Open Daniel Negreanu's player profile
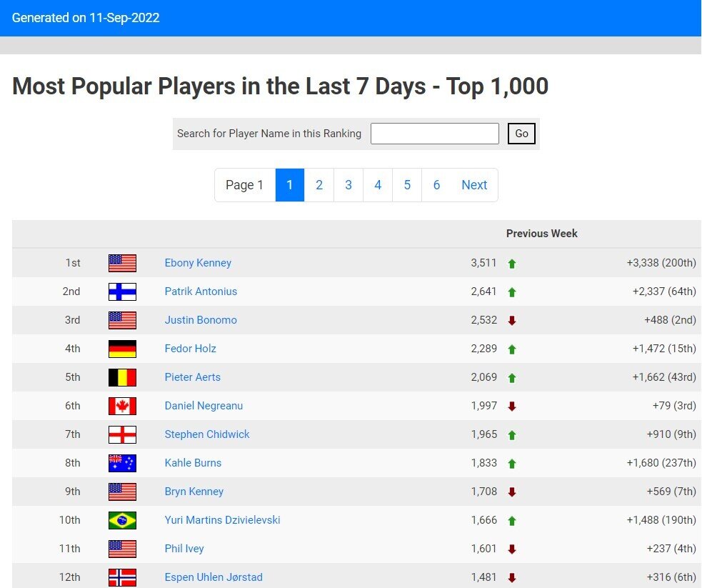Image resolution: width=702 pixels, height=588 pixels. point(204,406)
